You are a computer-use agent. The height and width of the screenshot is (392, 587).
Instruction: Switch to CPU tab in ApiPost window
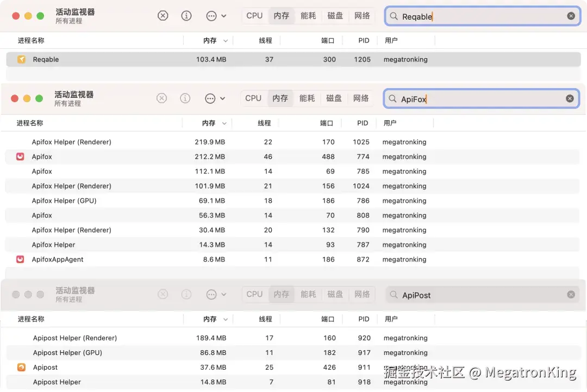[254, 294]
